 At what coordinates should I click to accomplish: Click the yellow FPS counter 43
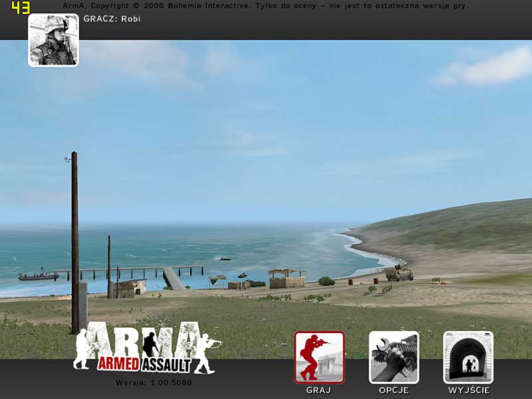[21, 7]
